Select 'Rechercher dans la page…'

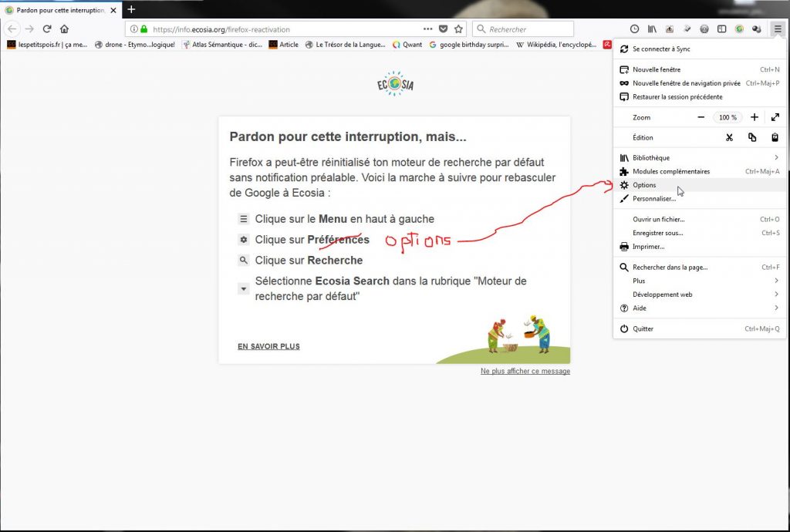click(x=699, y=267)
